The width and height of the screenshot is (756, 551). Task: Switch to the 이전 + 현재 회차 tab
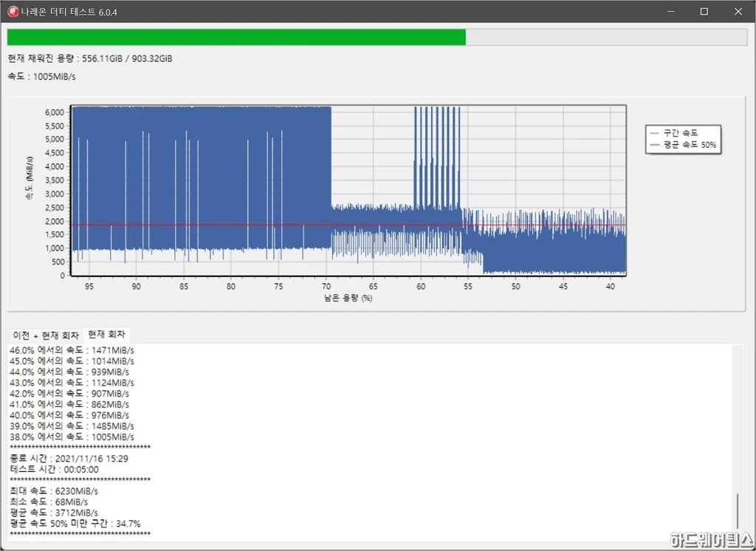click(45, 335)
